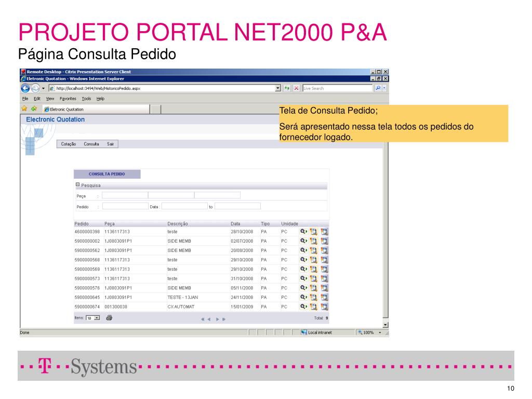
Task: Open the search provider dropdown arrow
Action: (385, 88)
